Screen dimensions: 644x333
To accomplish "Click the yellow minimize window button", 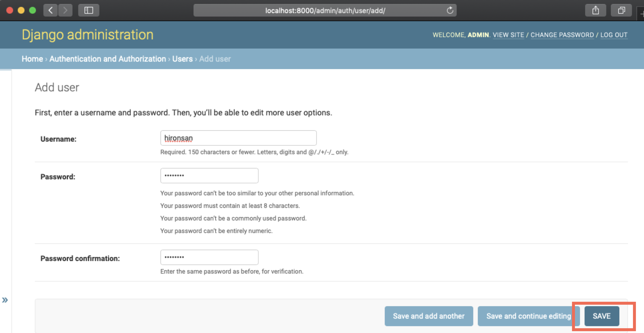I will click(x=21, y=10).
